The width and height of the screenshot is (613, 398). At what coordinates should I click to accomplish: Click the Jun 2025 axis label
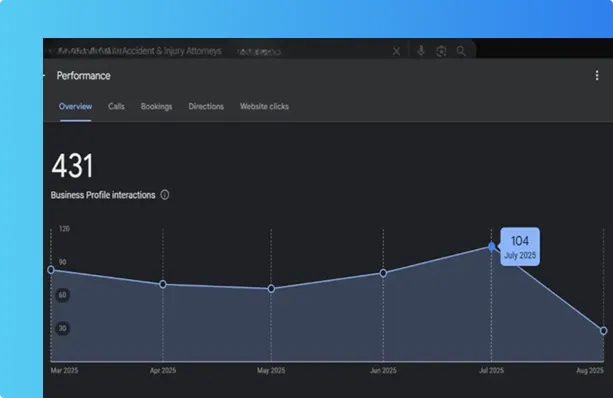tap(383, 370)
